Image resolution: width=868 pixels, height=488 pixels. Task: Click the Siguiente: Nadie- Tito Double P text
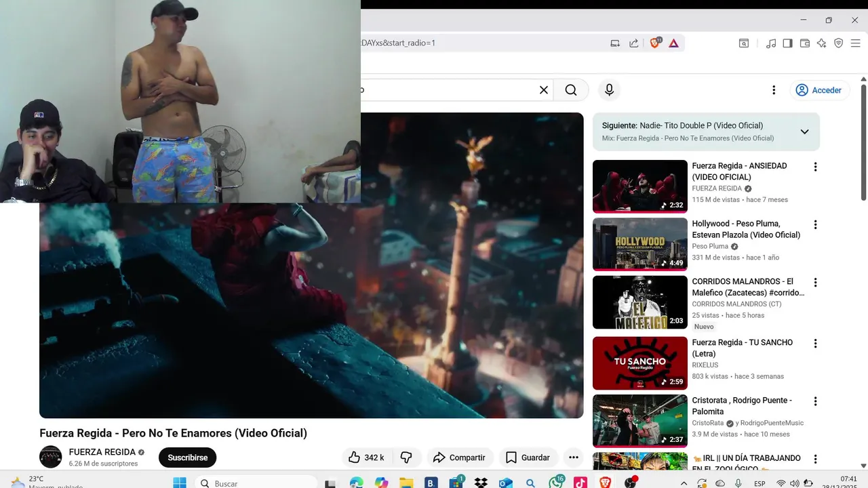pyautogui.click(x=682, y=125)
